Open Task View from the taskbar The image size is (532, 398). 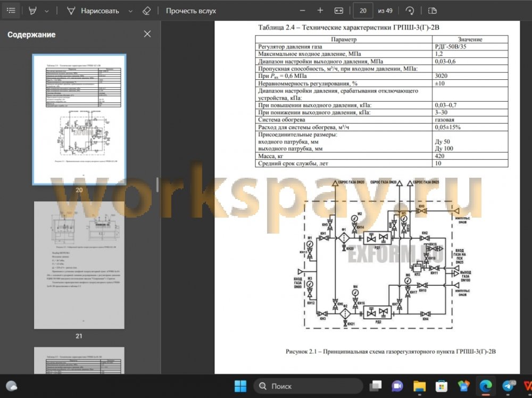(376, 386)
